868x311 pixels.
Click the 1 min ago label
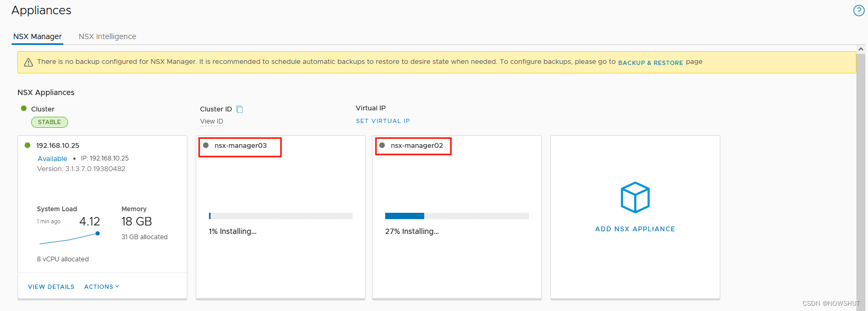49,222
